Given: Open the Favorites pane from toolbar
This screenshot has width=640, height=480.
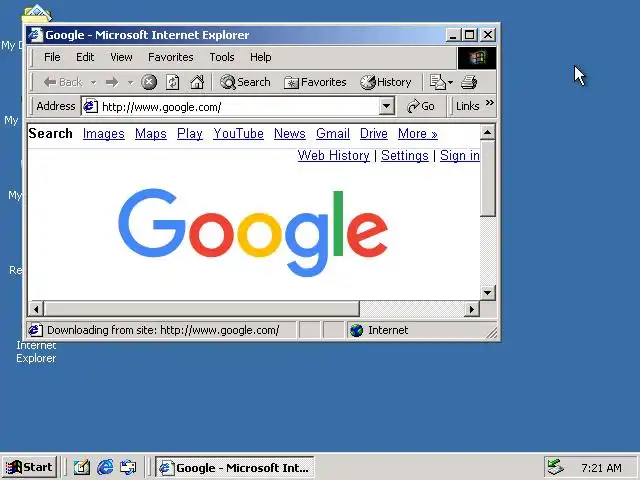Looking at the screenshot, I should (315, 82).
